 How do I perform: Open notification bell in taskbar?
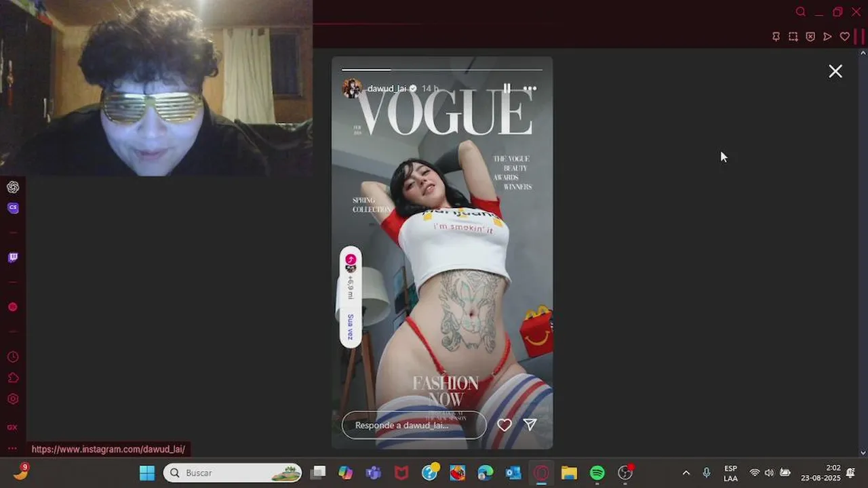point(850,473)
